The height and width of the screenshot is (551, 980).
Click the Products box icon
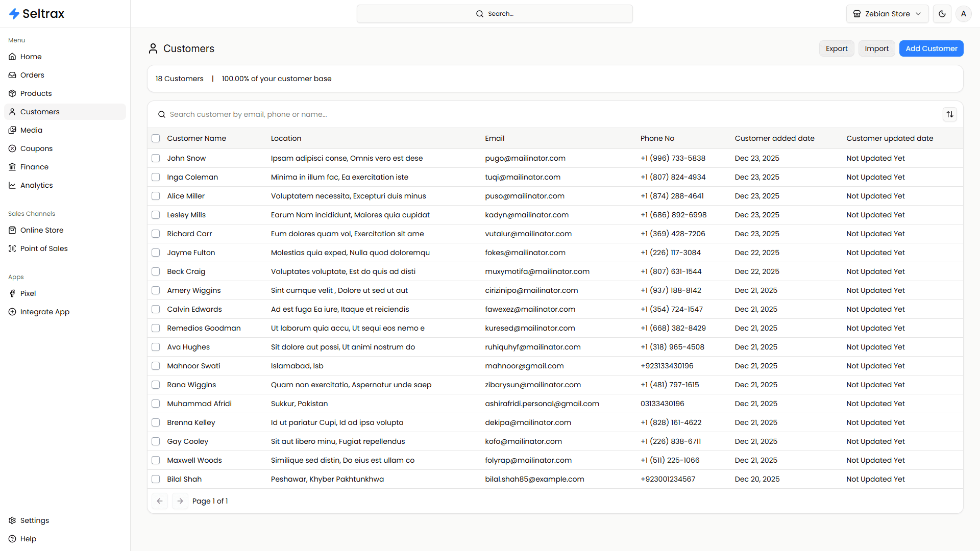click(x=12, y=93)
